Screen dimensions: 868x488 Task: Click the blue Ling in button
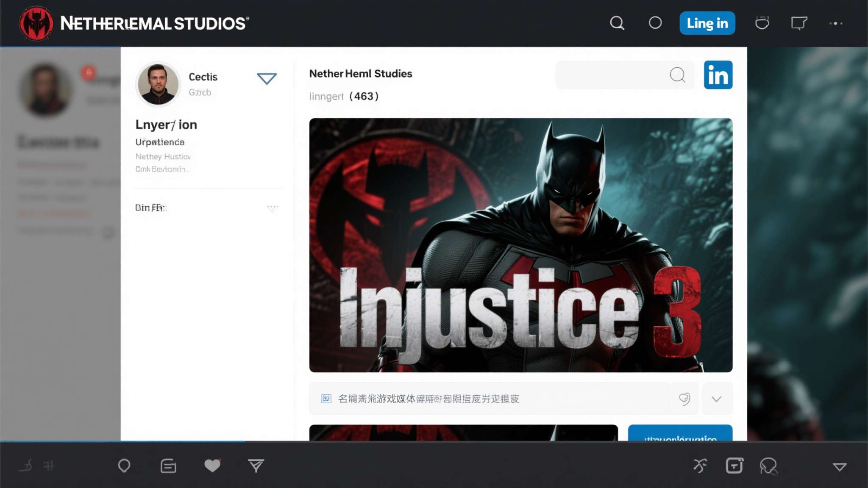[x=707, y=23]
